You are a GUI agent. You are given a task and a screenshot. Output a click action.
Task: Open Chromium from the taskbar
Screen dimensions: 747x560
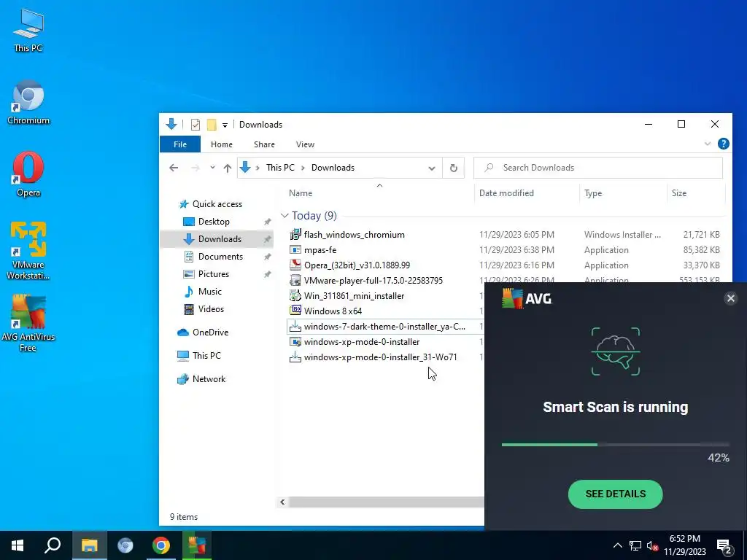click(x=125, y=545)
